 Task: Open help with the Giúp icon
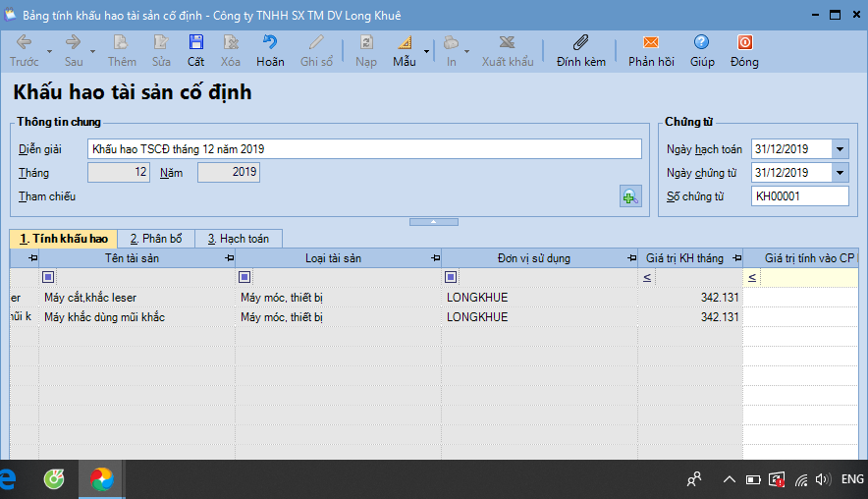[x=701, y=42]
